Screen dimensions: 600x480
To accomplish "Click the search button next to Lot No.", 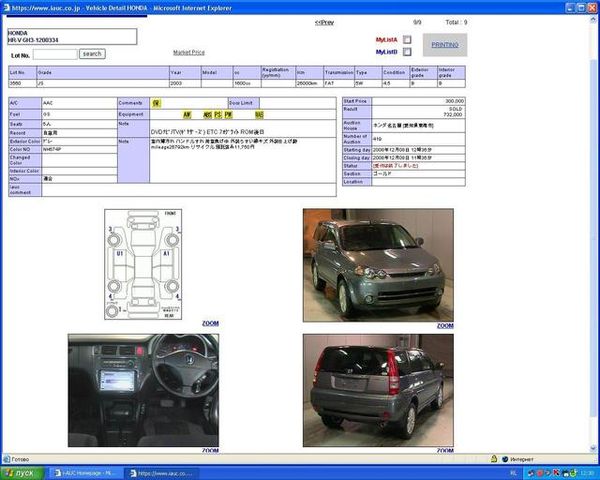I will 92,54.
